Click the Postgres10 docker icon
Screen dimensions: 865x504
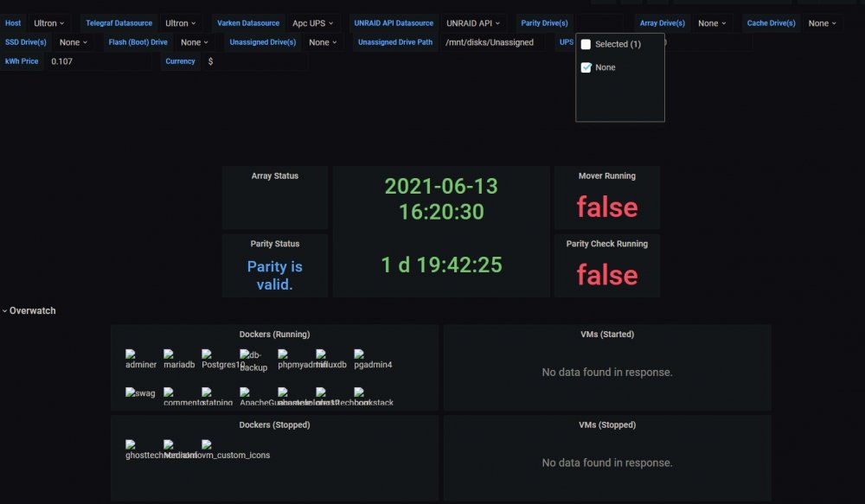[x=207, y=354]
